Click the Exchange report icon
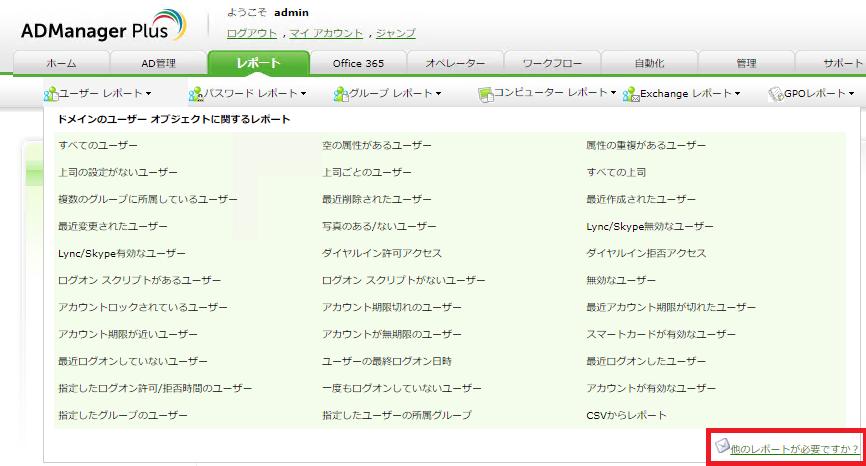Screen dimensions: 866x466 click(631, 94)
